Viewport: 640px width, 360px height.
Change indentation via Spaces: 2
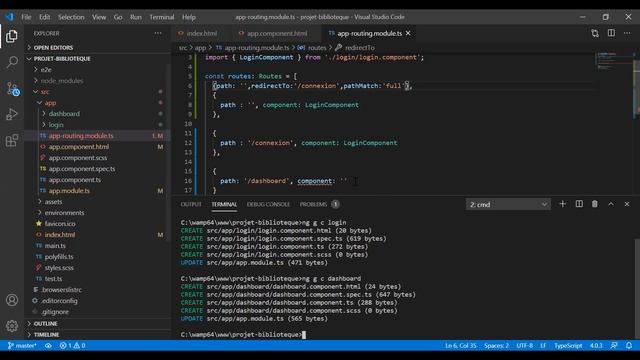click(496, 345)
